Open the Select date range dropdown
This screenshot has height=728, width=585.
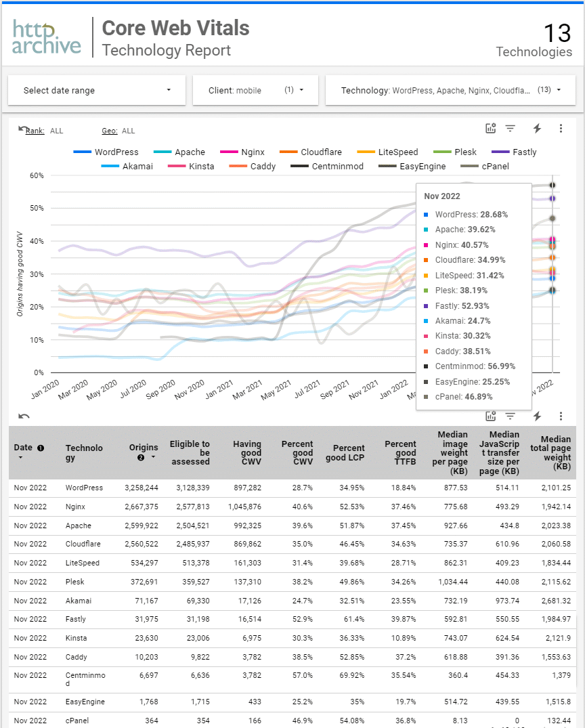coord(97,90)
